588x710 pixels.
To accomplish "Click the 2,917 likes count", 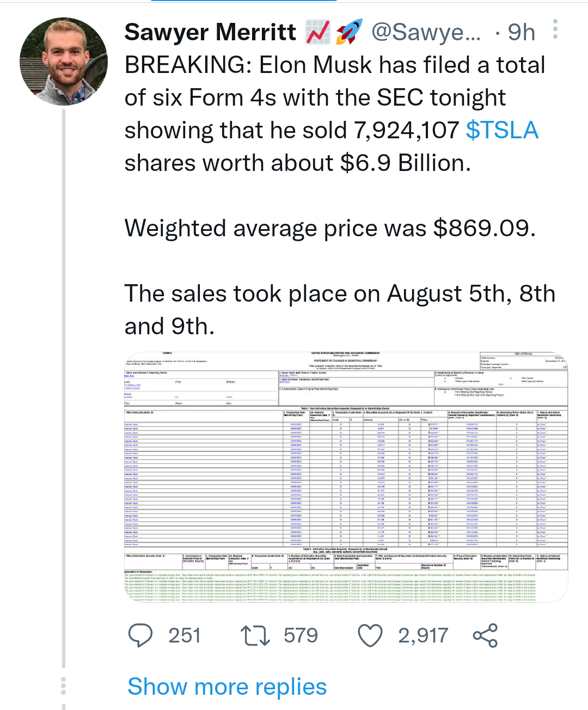I will (x=423, y=635).
